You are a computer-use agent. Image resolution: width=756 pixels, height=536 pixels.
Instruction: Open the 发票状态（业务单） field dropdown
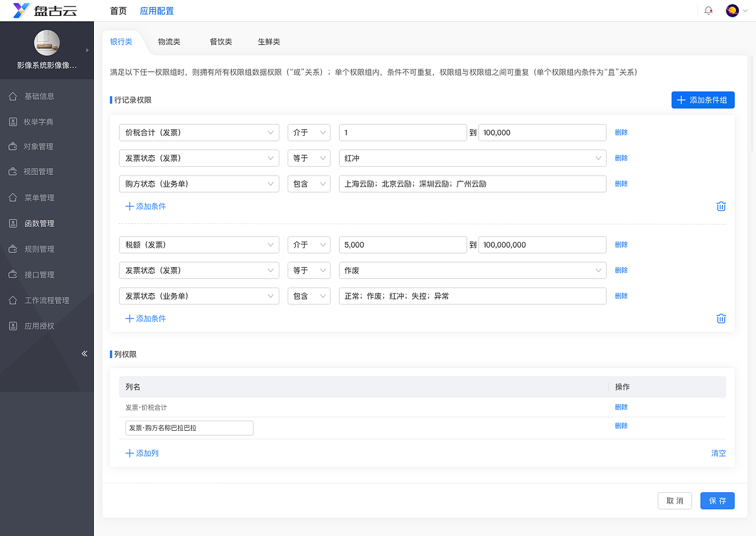click(x=199, y=296)
